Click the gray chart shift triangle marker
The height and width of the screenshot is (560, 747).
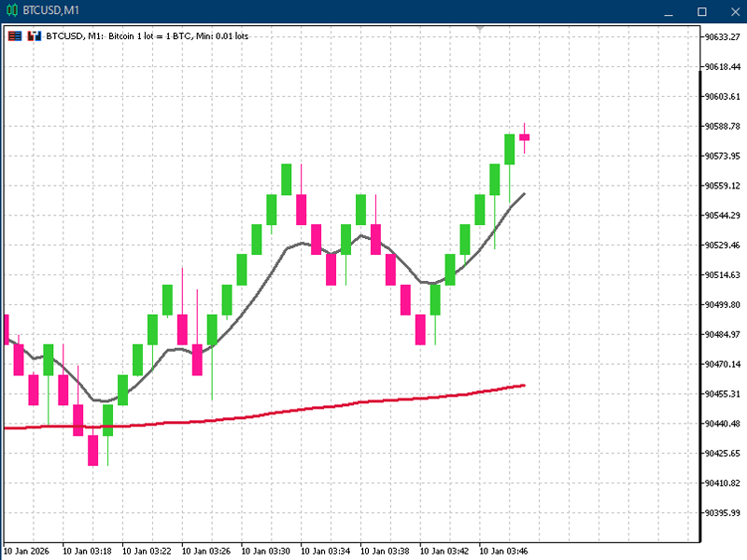(480, 29)
